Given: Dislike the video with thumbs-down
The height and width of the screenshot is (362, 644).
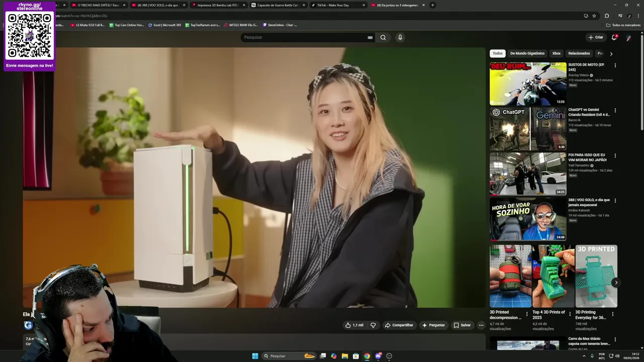Looking at the screenshot, I should click(x=373, y=325).
